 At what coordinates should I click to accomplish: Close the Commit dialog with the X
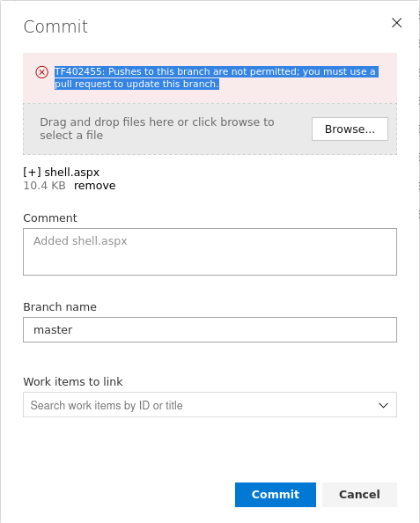click(396, 23)
